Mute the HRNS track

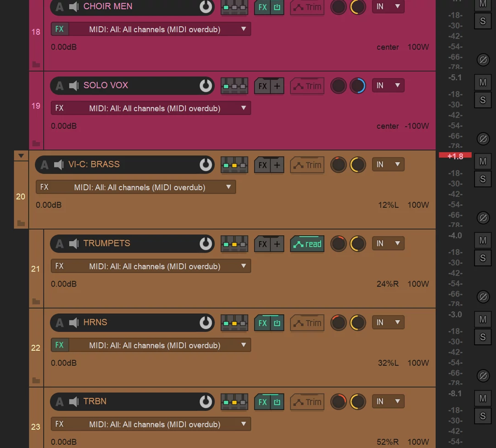tap(483, 320)
